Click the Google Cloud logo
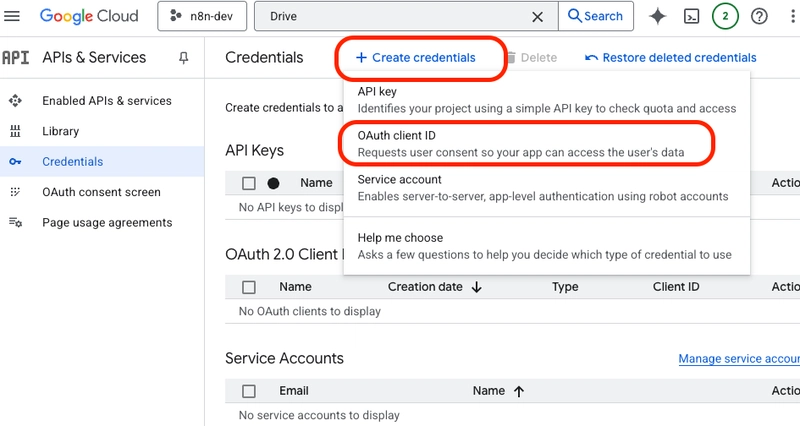The image size is (800, 426). 89,16
